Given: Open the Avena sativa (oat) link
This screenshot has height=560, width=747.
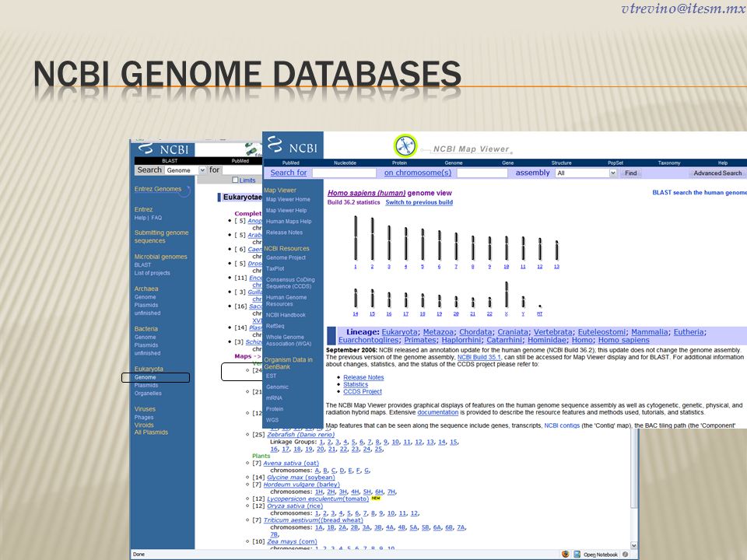Looking at the screenshot, I should point(291,463).
